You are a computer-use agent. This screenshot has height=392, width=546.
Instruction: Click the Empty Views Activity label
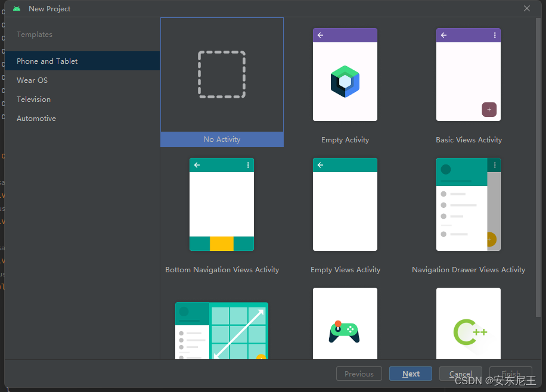[346, 270]
